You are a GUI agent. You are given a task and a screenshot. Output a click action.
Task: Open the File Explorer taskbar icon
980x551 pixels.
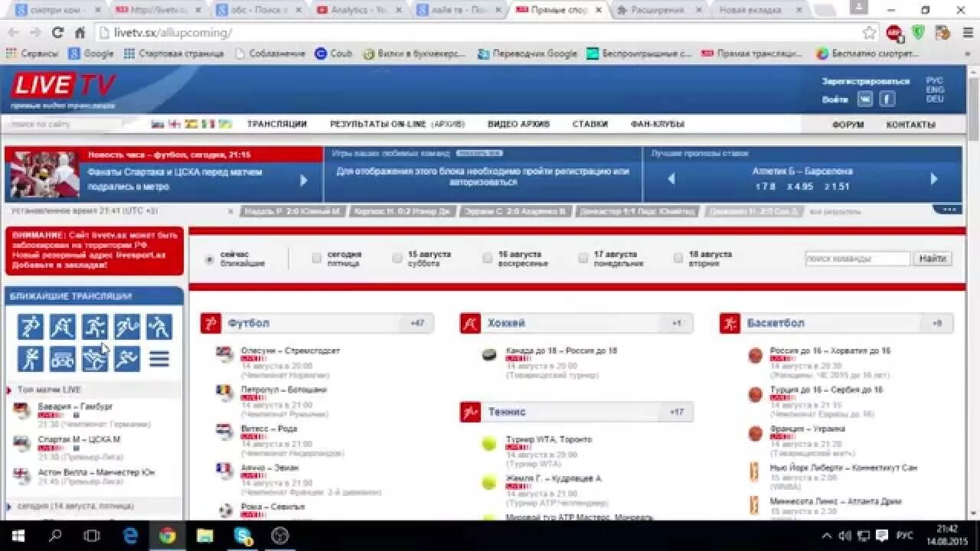[x=204, y=536]
